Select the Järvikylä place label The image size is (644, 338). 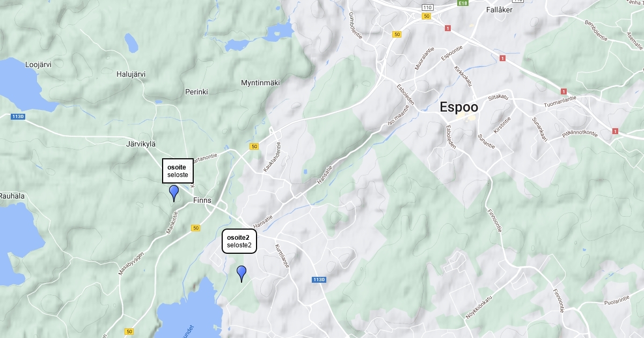tap(141, 144)
